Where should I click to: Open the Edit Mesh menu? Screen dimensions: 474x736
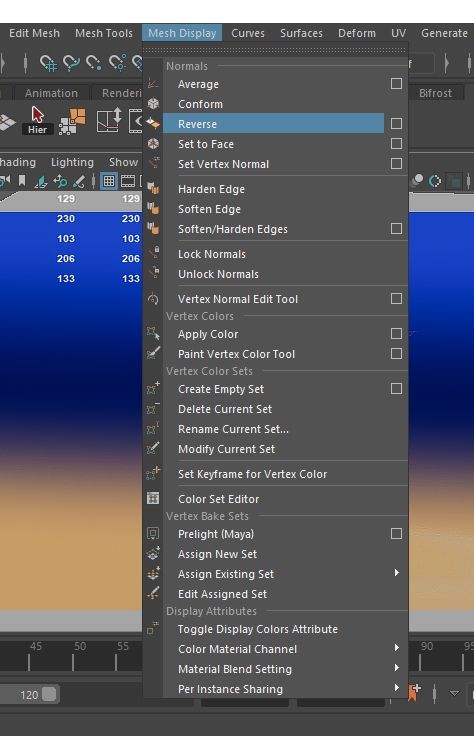(34, 33)
